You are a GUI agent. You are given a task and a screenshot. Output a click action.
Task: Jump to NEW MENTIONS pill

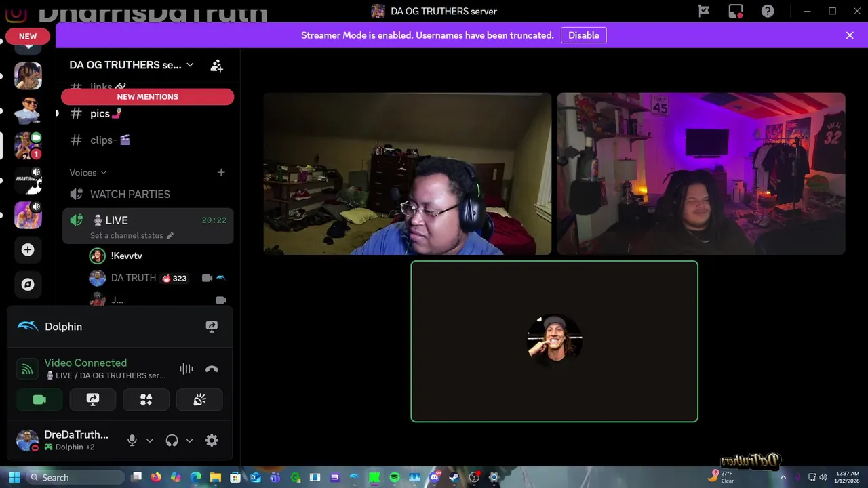(148, 97)
